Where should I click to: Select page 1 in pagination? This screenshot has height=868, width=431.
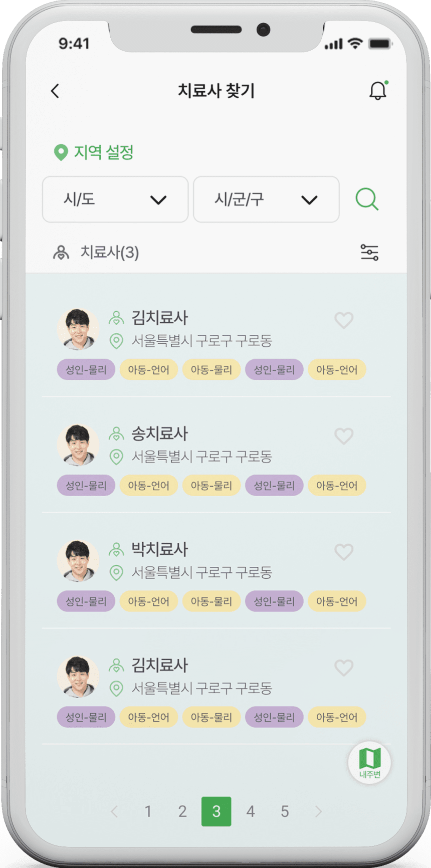tap(148, 811)
